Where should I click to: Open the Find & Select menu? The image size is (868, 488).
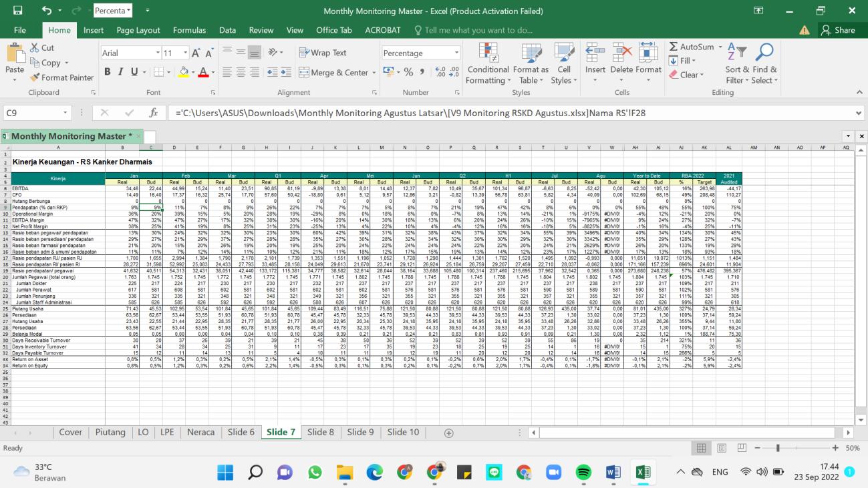764,63
